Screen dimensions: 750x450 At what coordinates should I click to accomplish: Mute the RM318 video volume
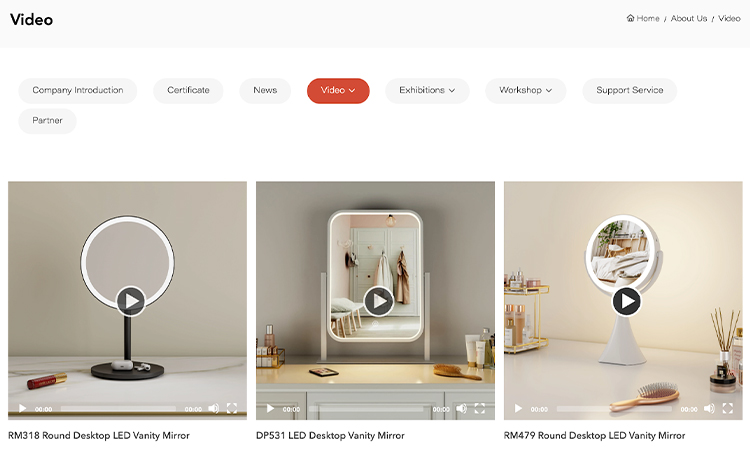coord(214,408)
